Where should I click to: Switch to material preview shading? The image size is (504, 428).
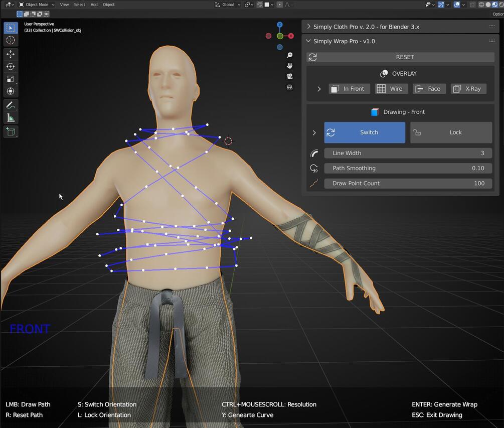tap(495, 5)
